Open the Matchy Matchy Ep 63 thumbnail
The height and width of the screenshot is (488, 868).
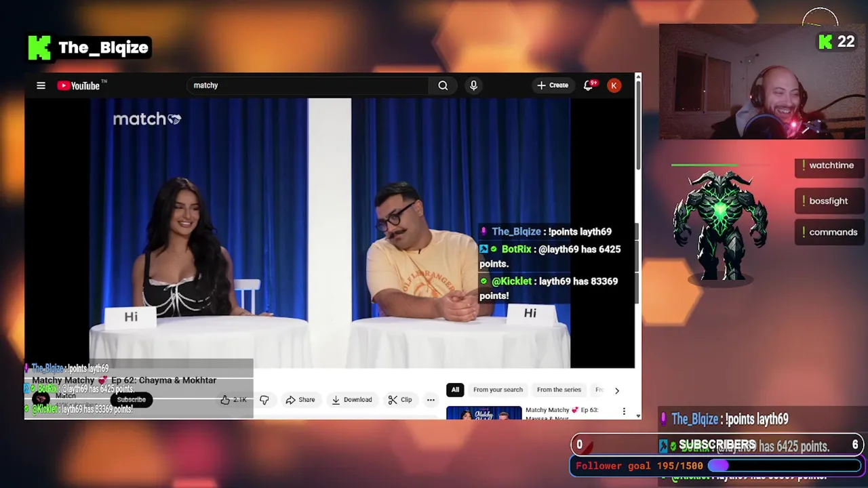tap(484, 412)
